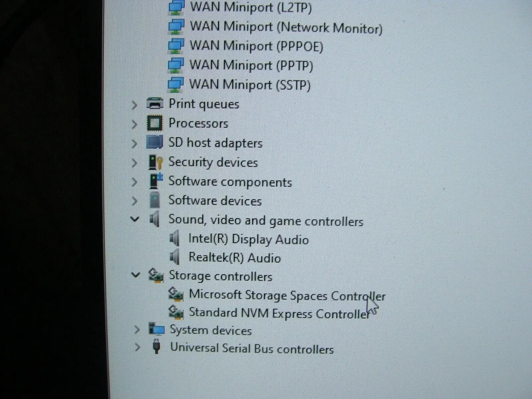
Task: Click the System devices folder icon
Action: pos(157,329)
